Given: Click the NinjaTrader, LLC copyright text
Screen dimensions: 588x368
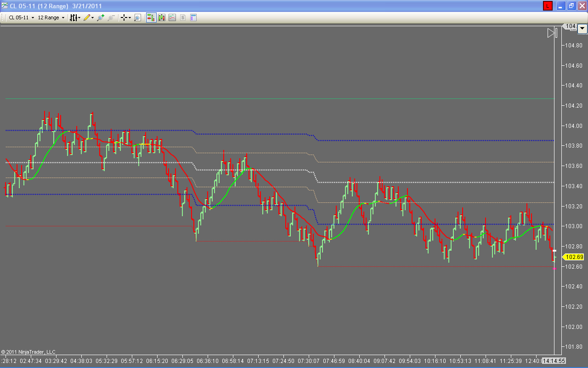Looking at the screenshot, I should (28, 352).
